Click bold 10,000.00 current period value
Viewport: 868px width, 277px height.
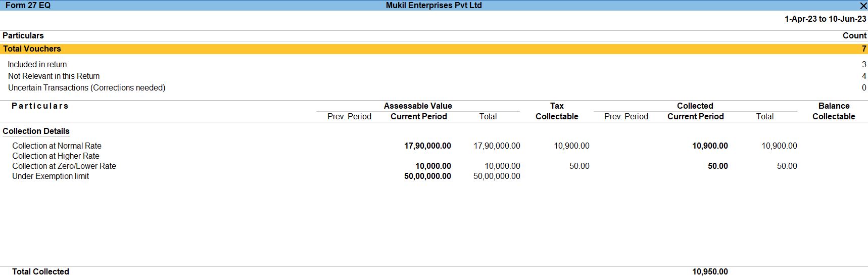click(x=433, y=166)
